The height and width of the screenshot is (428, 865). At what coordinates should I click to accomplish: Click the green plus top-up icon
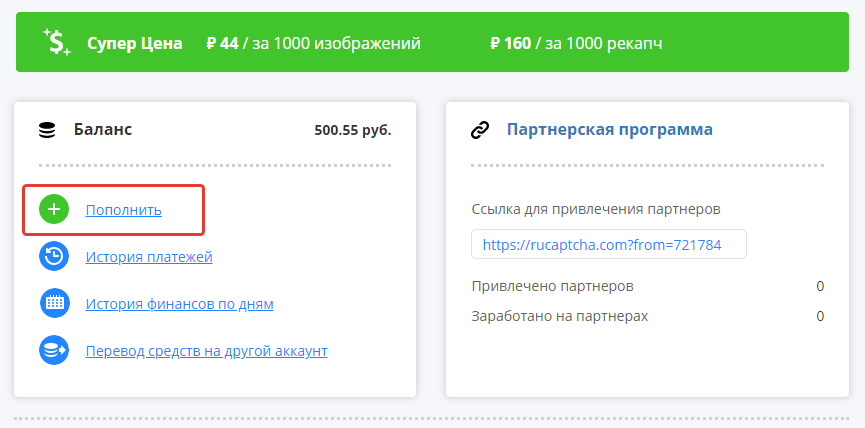[53, 210]
